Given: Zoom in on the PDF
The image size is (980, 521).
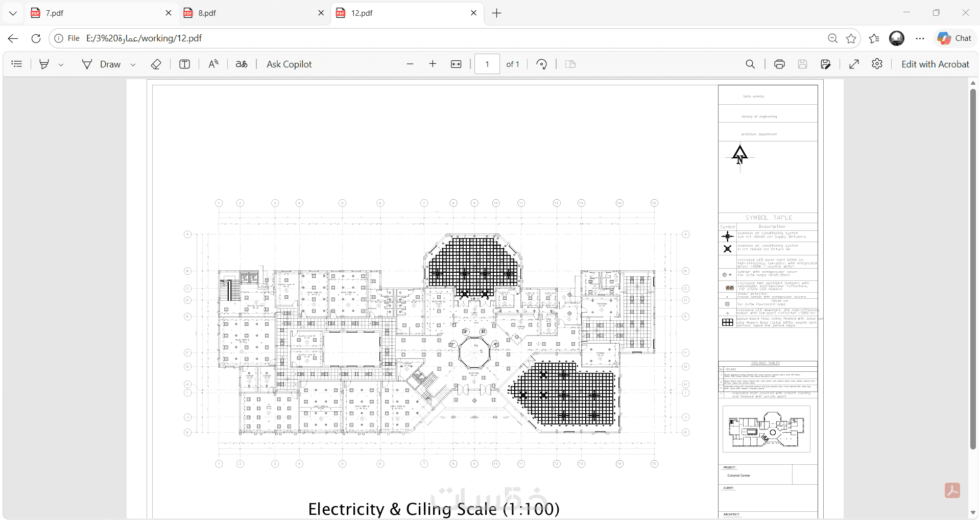Looking at the screenshot, I should pos(433,64).
